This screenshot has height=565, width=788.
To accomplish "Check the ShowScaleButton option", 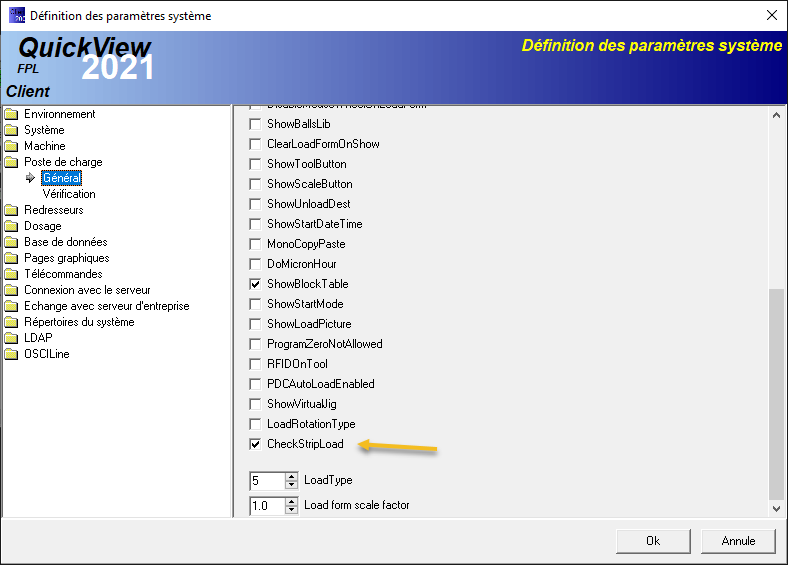I will point(255,184).
